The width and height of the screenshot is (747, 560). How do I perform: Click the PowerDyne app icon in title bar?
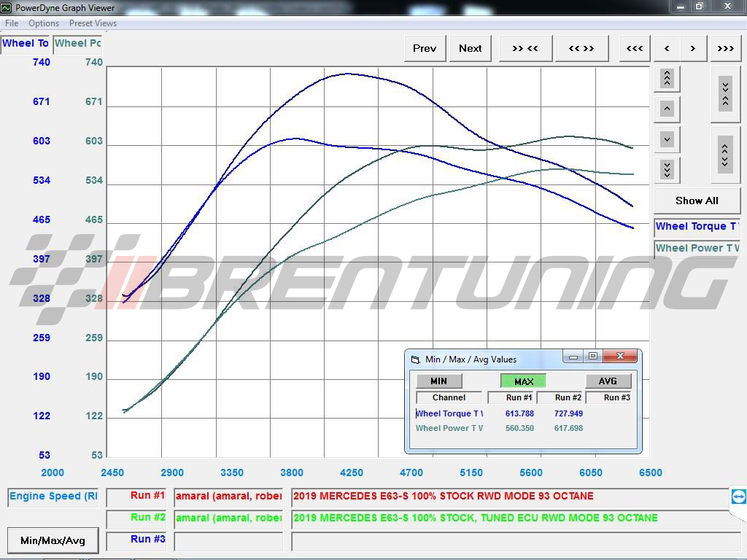[x=6, y=7]
